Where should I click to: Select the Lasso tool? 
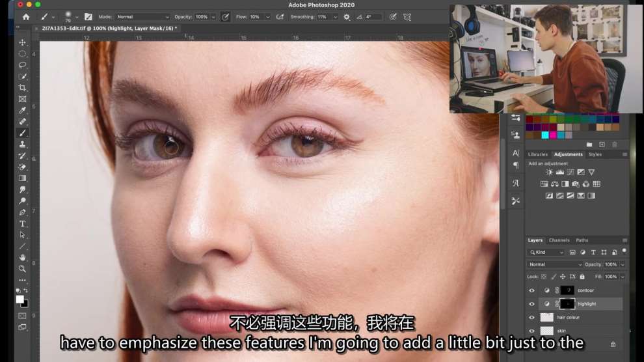22,65
